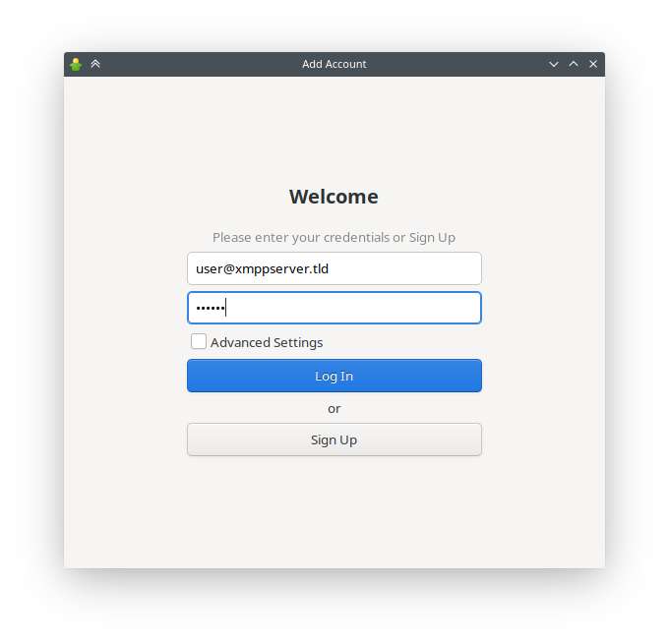Enable the Advanced Settings checkbox
This screenshot has width=669, height=644.
point(199,341)
